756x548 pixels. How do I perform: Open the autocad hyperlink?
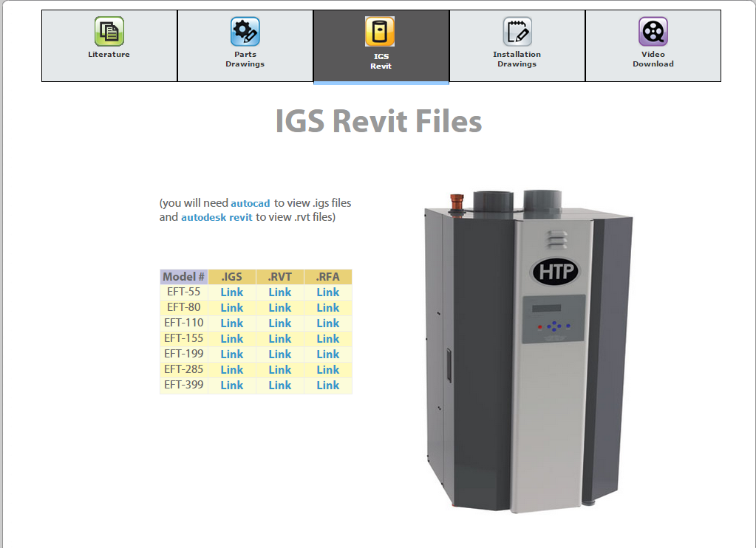coord(250,203)
